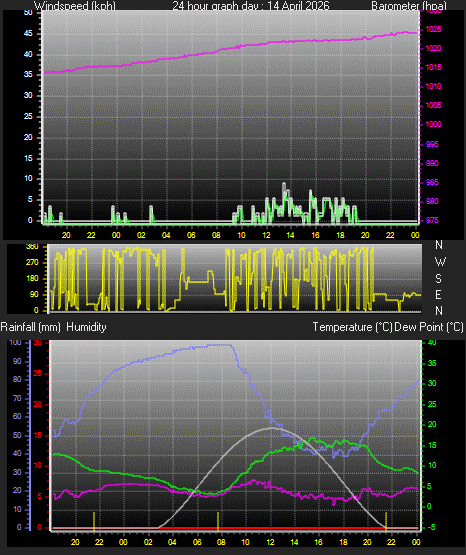The image size is (466, 555).
Task: Click the 08 hour label under bottom chart
Action: click(221, 542)
